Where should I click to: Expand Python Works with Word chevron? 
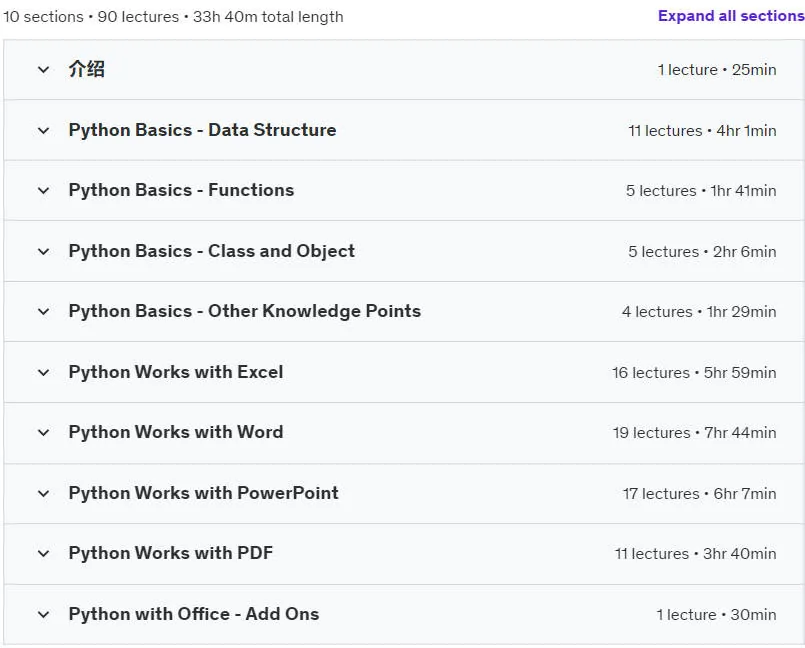[44, 432]
